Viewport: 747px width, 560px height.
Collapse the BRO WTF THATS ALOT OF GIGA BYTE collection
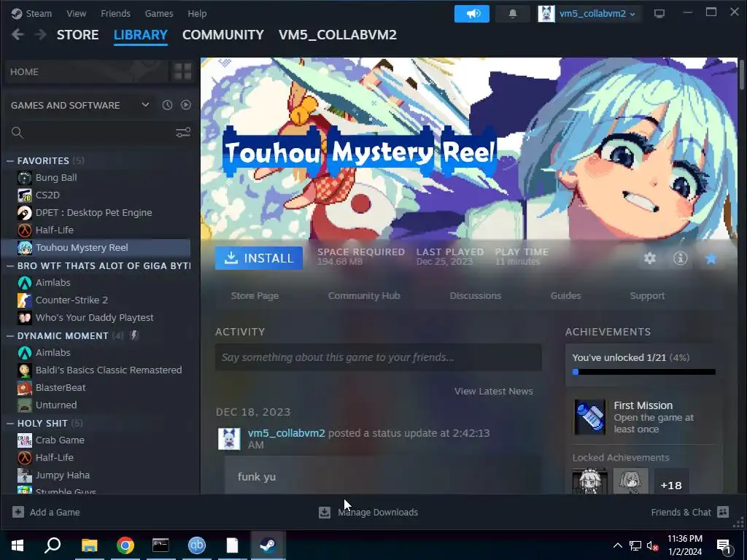click(10, 265)
